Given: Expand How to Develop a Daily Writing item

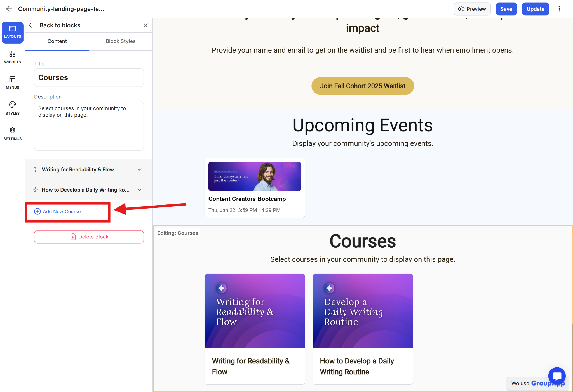Looking at the screenshot, I should pos(140,190).
